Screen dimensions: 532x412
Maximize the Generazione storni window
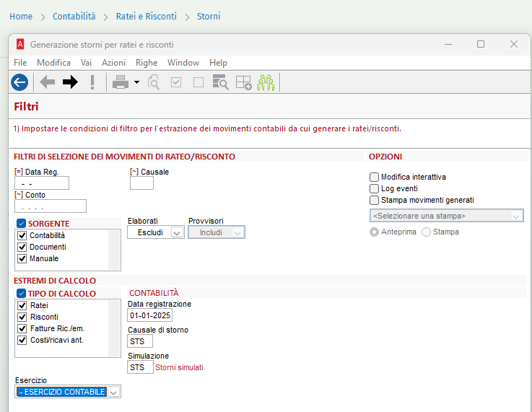481,44
